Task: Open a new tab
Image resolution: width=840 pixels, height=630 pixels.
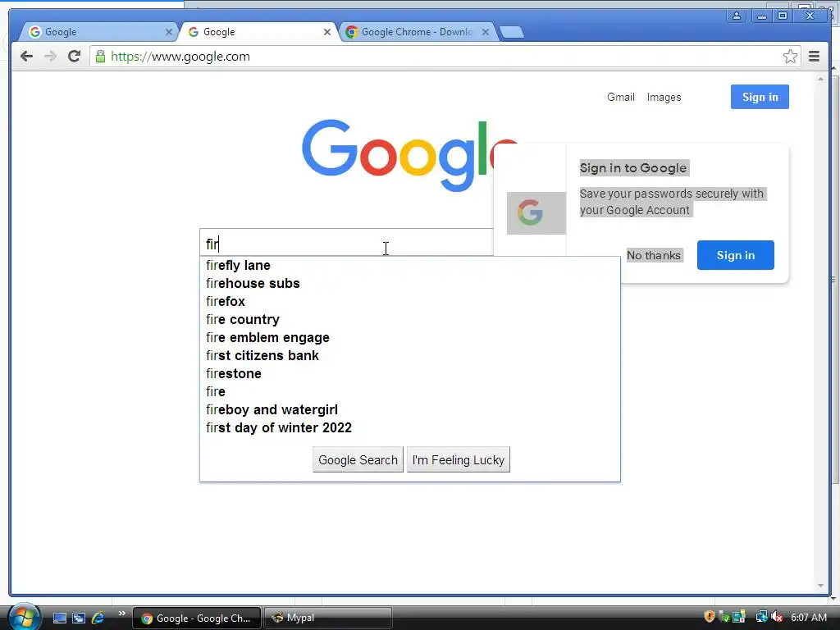Action: pyautogui.click(x=512, y=33)
